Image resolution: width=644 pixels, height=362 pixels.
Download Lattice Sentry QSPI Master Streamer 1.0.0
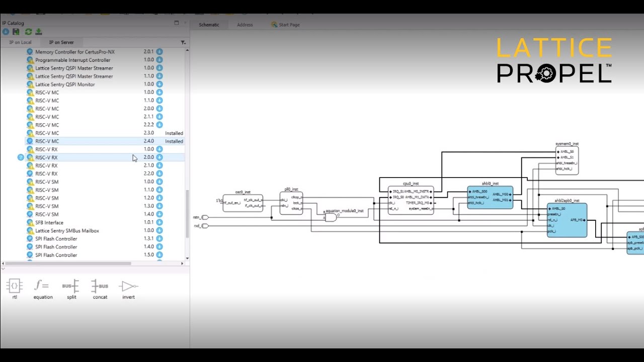[159, 68]
